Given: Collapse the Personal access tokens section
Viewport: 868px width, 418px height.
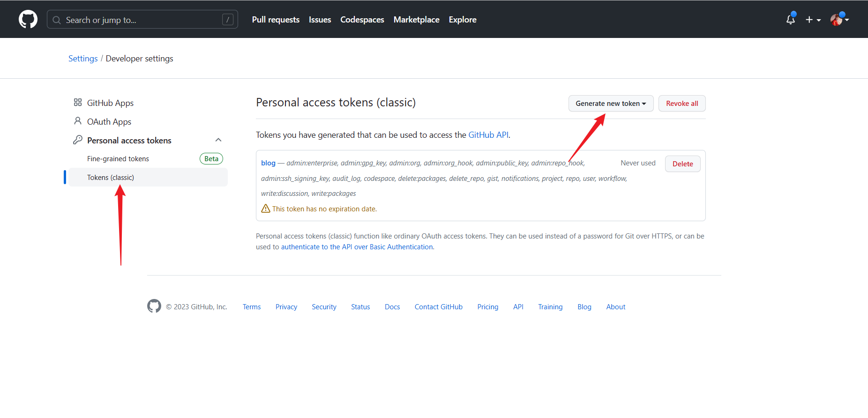Looking at the screenshot, I should [218, 140].
